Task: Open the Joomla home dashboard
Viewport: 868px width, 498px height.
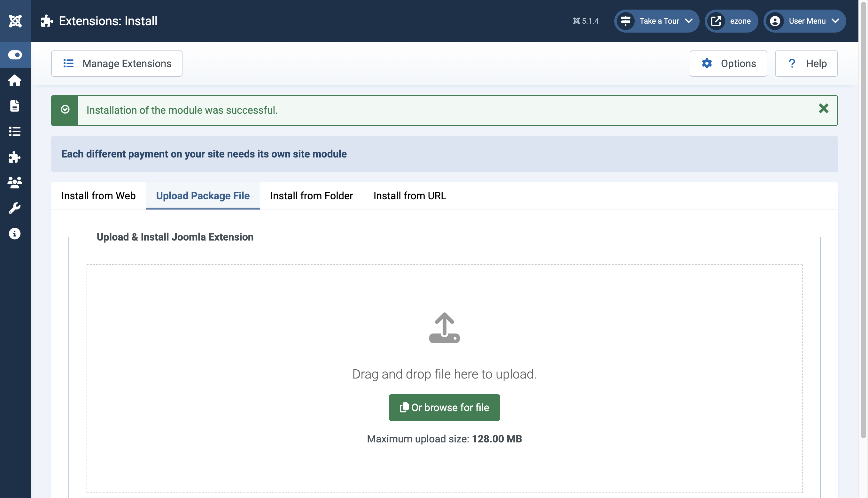Action: pos(15,80)
